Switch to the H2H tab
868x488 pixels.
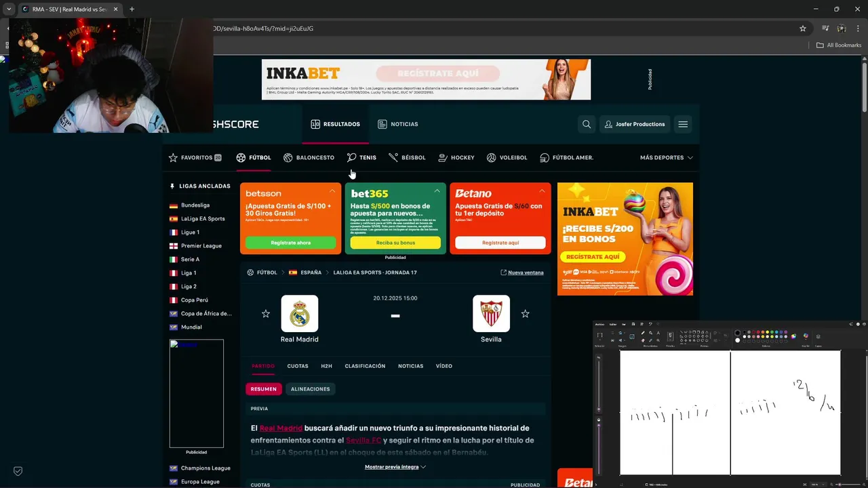(326, 366)
